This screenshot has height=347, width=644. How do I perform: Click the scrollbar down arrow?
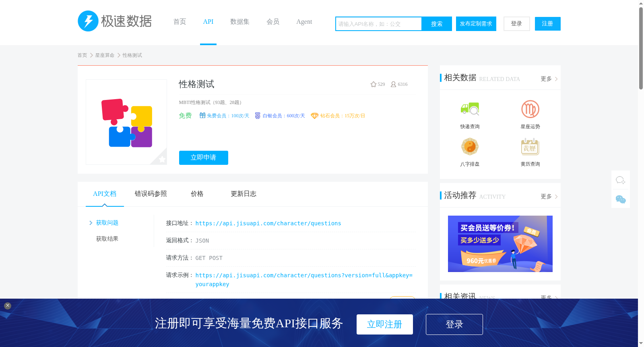coord(641,343)
